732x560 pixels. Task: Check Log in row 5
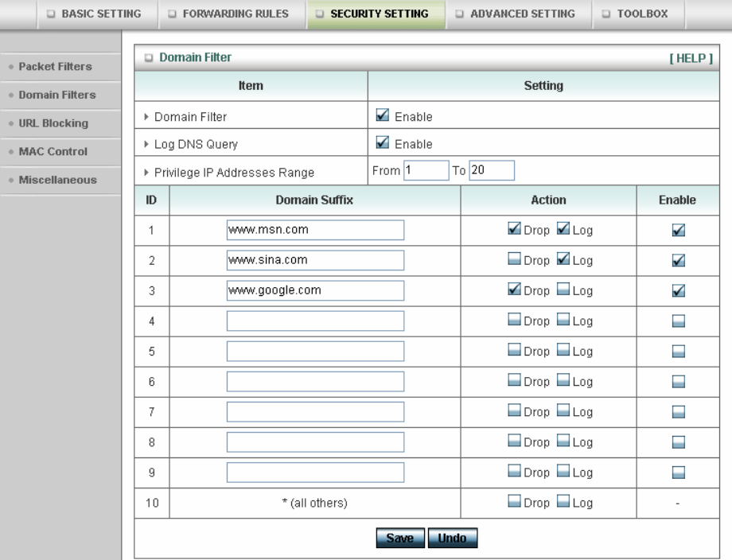pyautogui.click(x=563, y=349)
